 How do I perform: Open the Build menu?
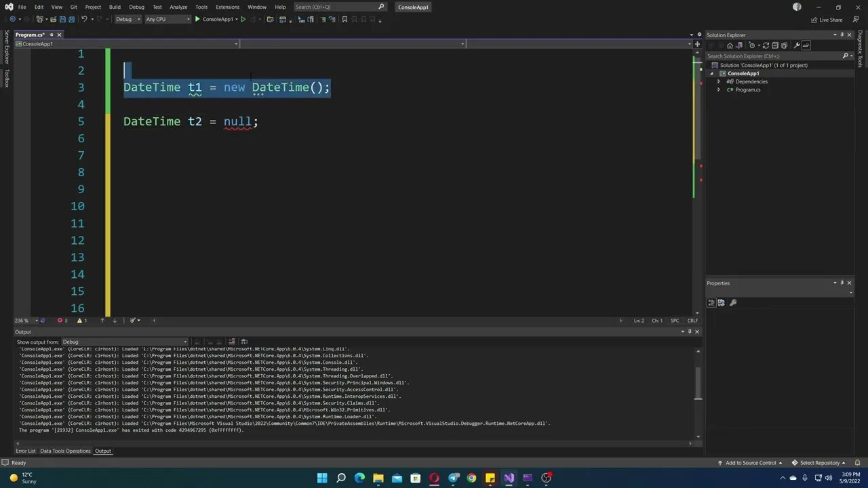[x=115, y=7]
